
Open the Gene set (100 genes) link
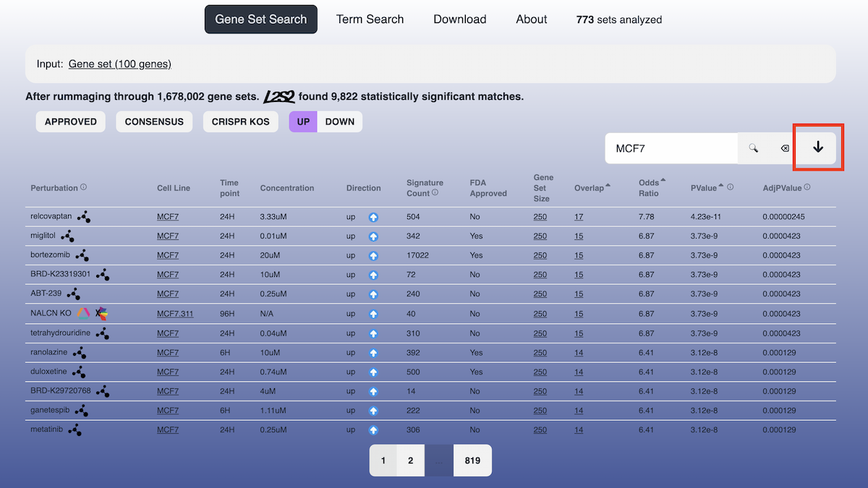pyautogui.click(x=119, y=64)
